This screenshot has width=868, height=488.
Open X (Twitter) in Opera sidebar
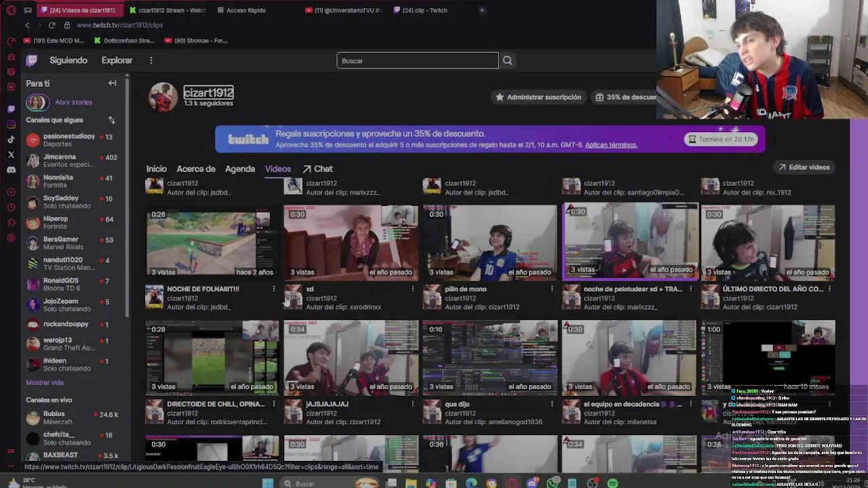[11, 155]
